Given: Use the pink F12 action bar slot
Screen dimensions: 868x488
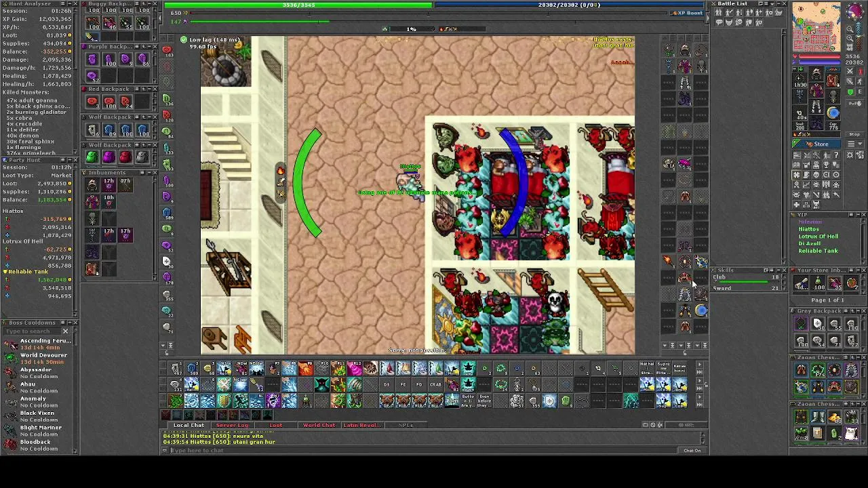Looking at the screenshot, I should pos(354,368).
